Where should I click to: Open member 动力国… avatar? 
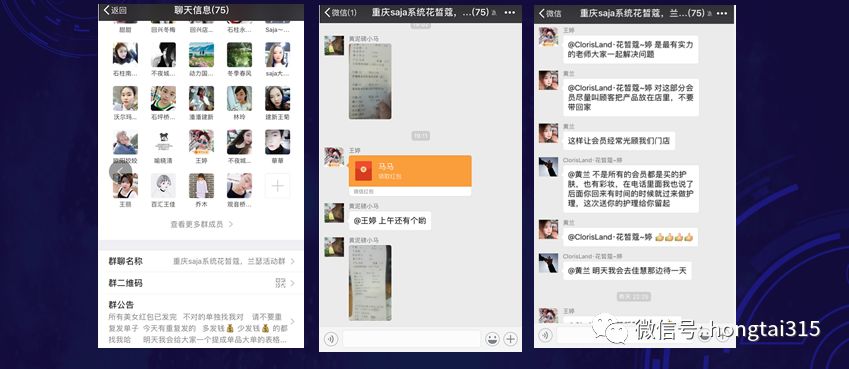[201, 55]
